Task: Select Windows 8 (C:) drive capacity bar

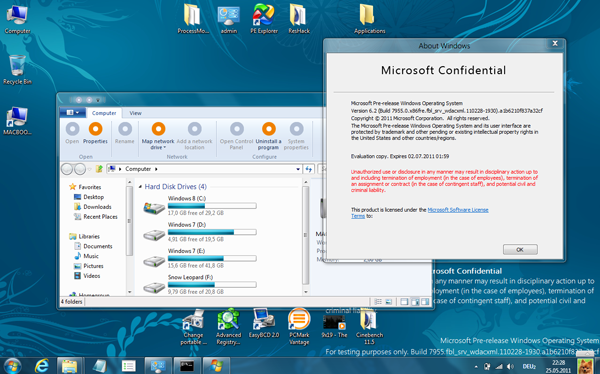Action: click(212, 206)
